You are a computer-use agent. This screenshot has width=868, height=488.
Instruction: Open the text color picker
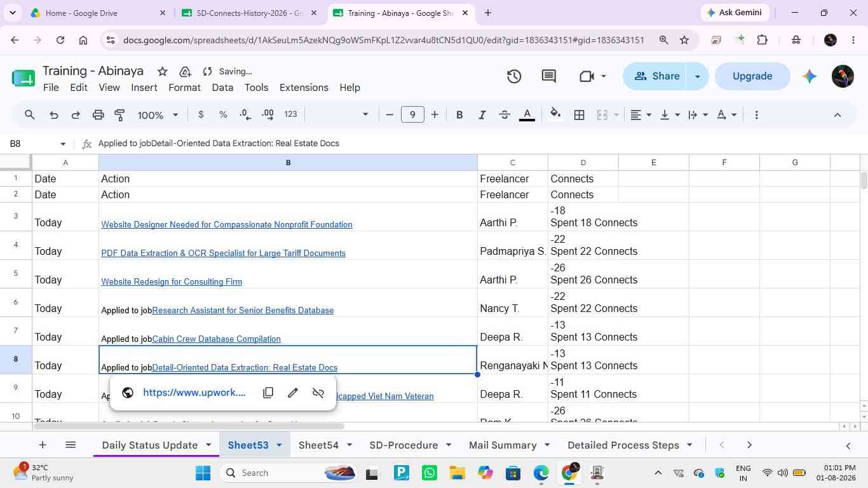pyautogui.click(x=527, y=115)
